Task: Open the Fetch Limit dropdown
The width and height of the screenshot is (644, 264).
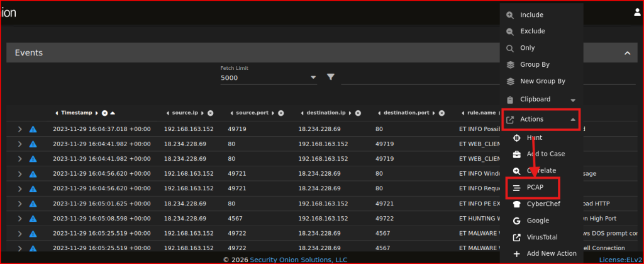Action: coord(313,78)
